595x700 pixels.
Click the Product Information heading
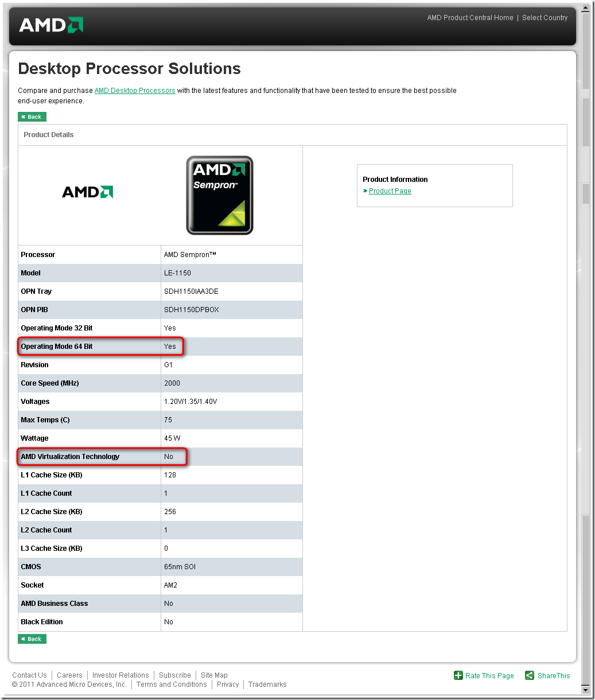pos(395,180)
